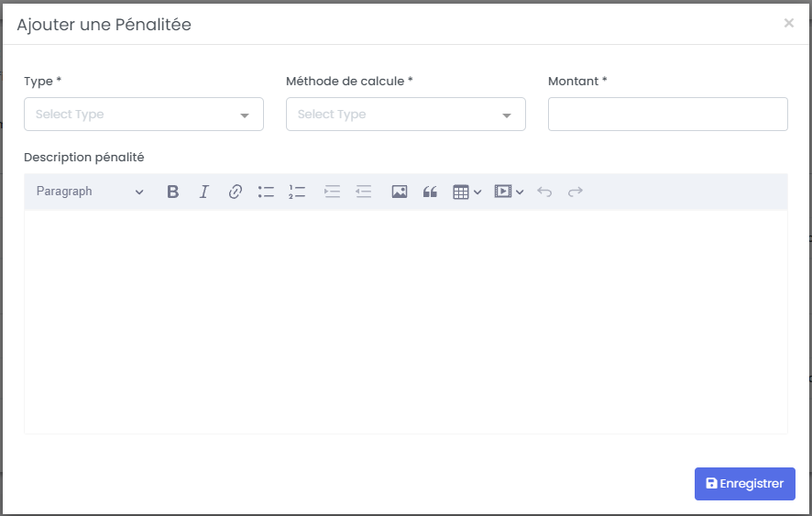Close the Ajouter une Pénalitée dialog

(788, 23)
